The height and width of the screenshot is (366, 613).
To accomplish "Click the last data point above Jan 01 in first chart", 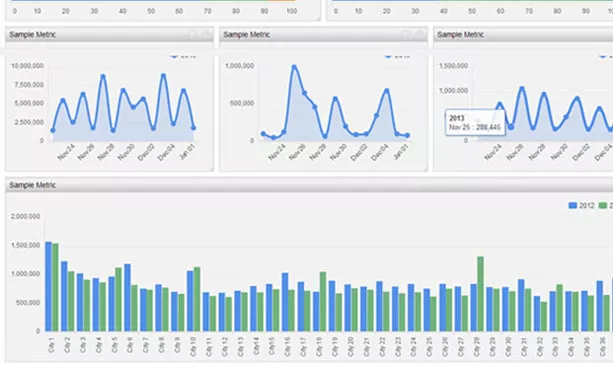I will coord(193,128).
